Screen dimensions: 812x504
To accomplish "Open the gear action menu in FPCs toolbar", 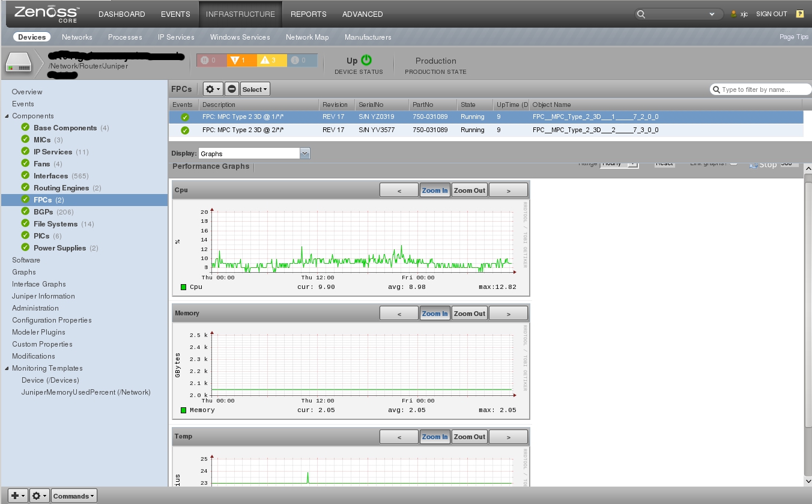I will pos(212,88).
